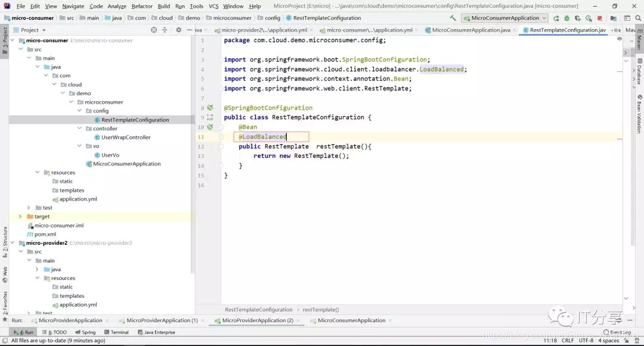This screenshot has width=644, height=346.
Task: Click the Collapse All icon in the Project panel
Action: click(x=165, y=30)
